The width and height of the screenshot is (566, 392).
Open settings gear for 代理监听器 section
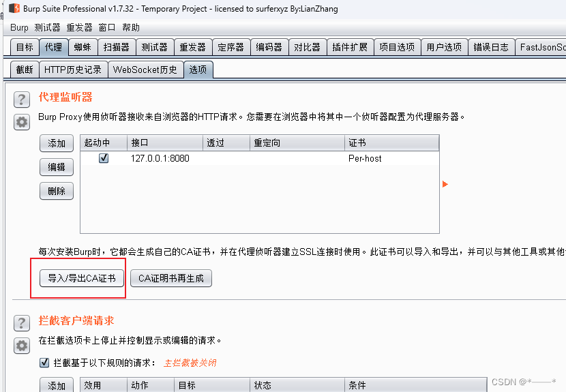click(22, 122)
